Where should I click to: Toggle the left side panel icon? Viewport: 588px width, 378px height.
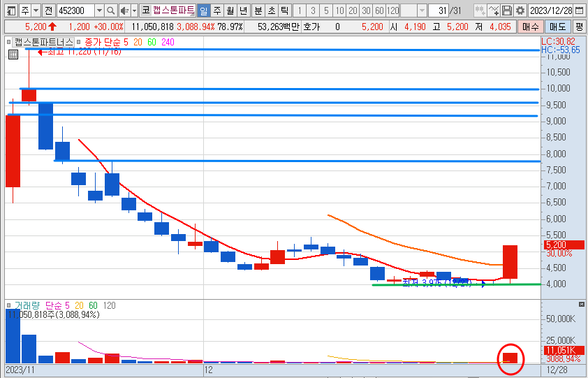[12, 10]
